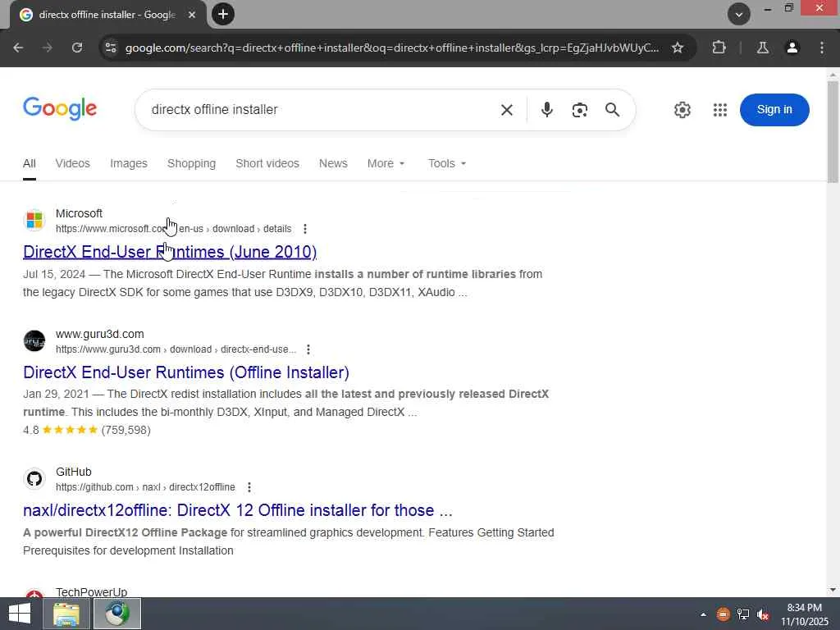Start voice search with microphone icon
The width and height of the screenshot is (840, 630).
[x=546, y=110]
